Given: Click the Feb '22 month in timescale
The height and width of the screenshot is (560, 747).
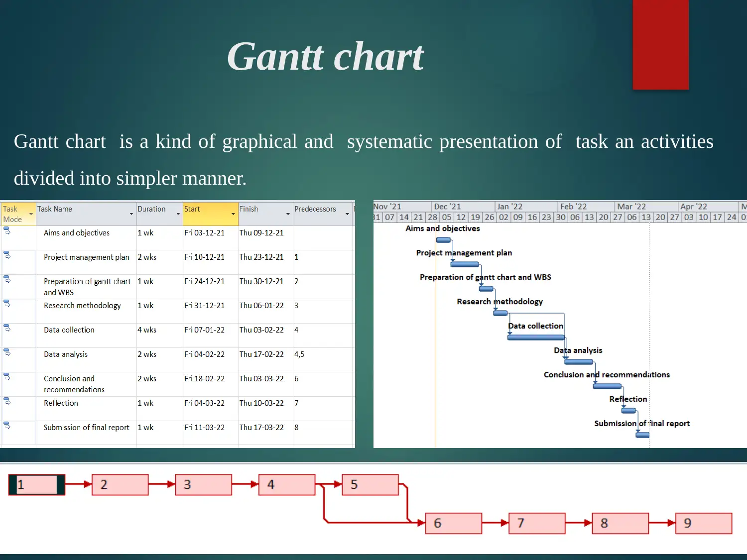Looking at the screenshot, I should (x=586, y=207).
